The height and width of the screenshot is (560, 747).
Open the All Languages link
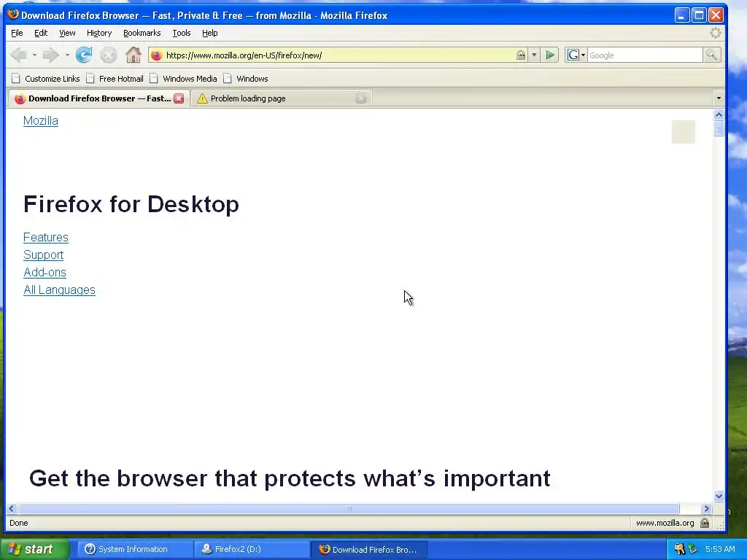59,290
